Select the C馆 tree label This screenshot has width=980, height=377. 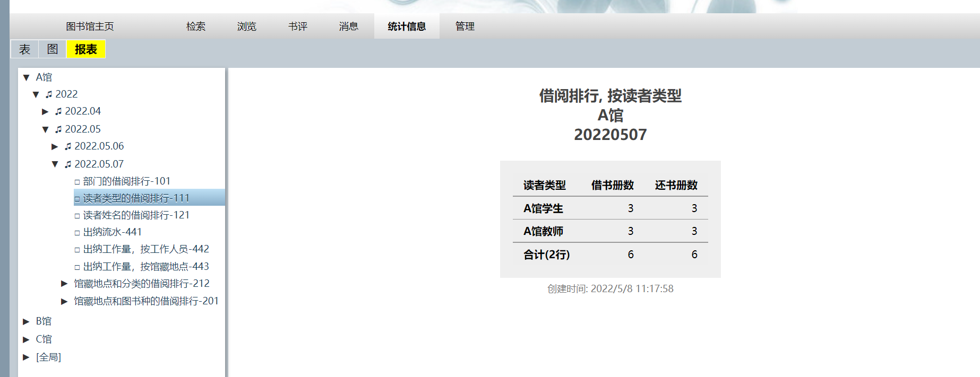(x=44, y=339)
